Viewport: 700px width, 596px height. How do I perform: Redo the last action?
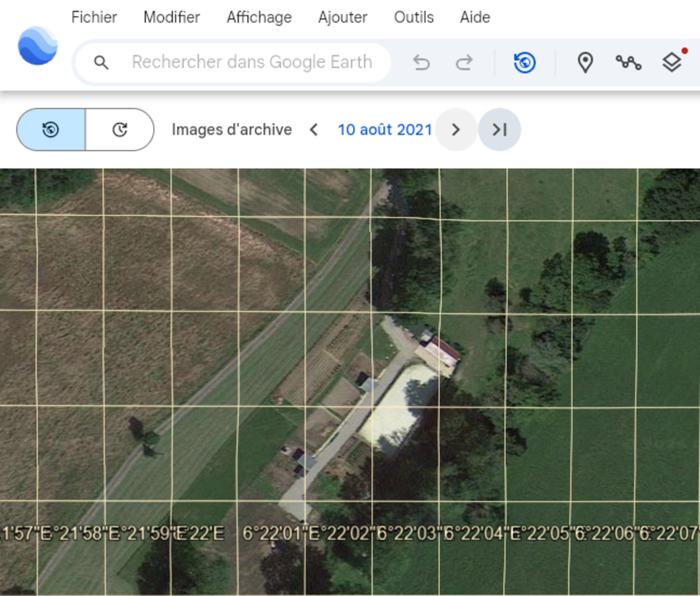[464, 63]
